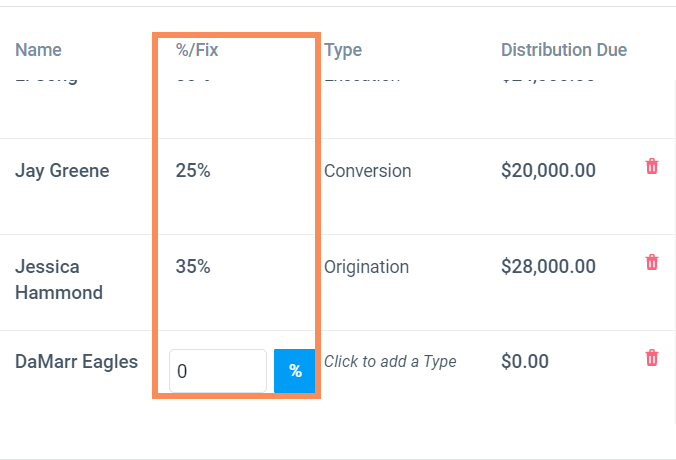Click the $28,000.00 distribution amount

coord(548,267)
